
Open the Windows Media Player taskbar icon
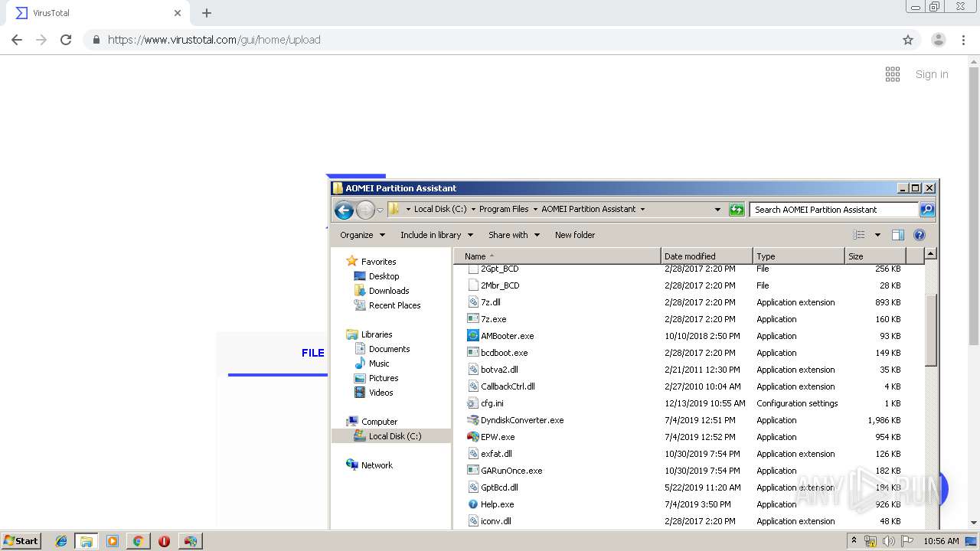coord(113,541)
